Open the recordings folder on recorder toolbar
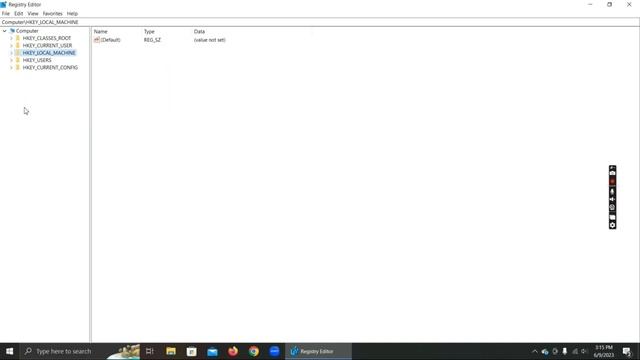 [612, 217]
